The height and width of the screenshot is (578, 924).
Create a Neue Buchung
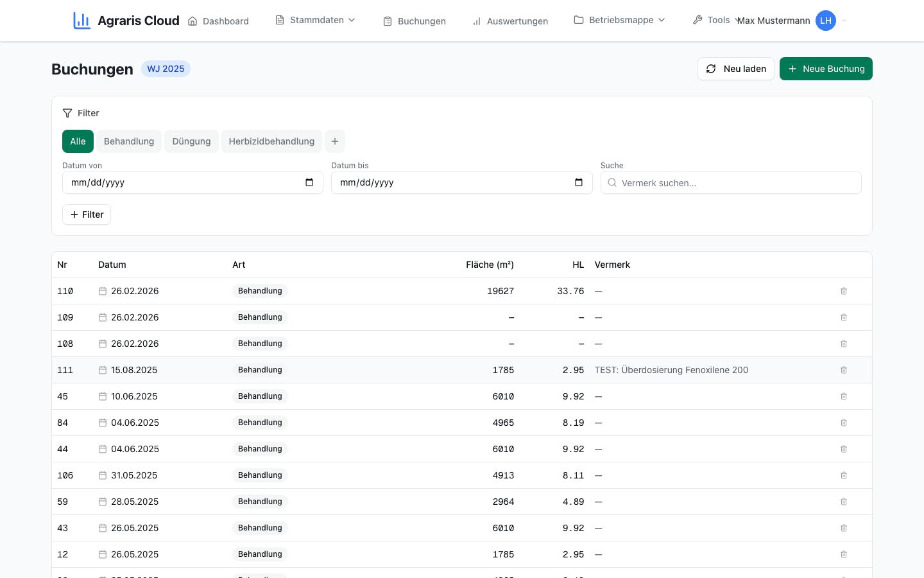point(826,69)
